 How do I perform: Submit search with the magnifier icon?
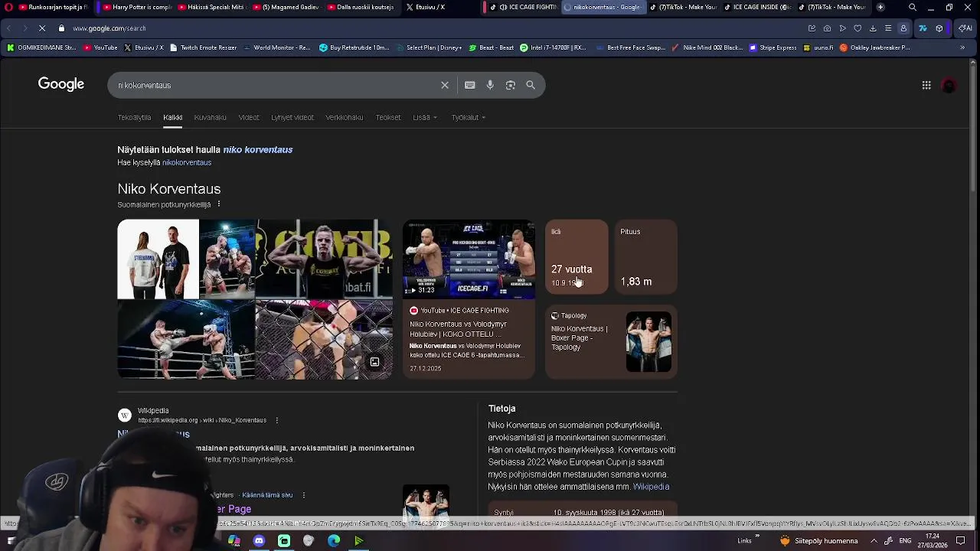531,85
